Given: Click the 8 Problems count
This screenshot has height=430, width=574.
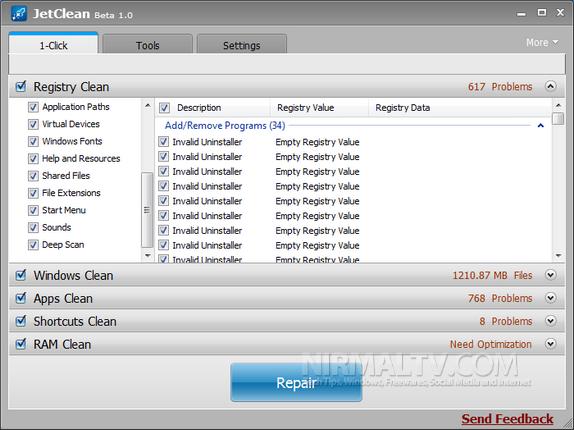Looking at the screenshot, I should 506,321.
